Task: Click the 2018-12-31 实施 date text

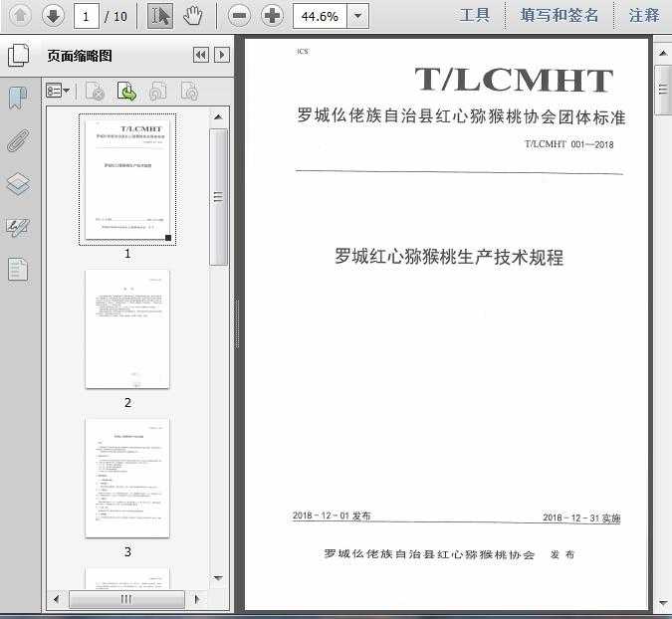Action: [581, 517]
